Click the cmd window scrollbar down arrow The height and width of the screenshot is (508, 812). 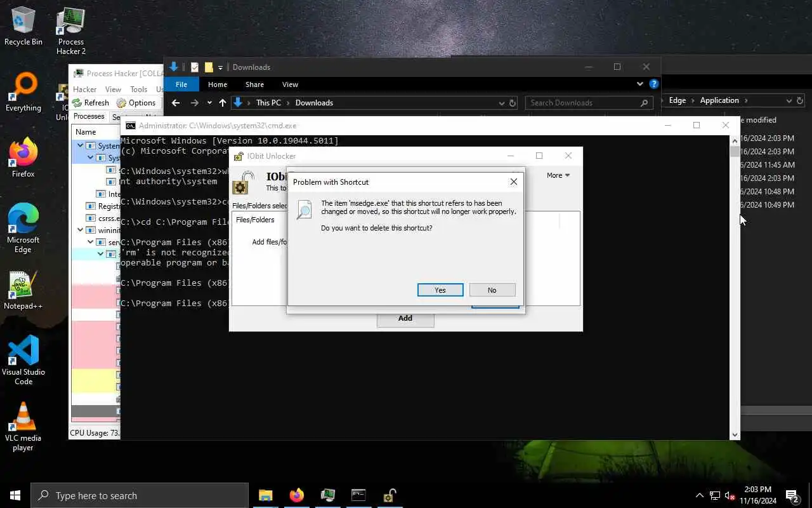(735, 435)
